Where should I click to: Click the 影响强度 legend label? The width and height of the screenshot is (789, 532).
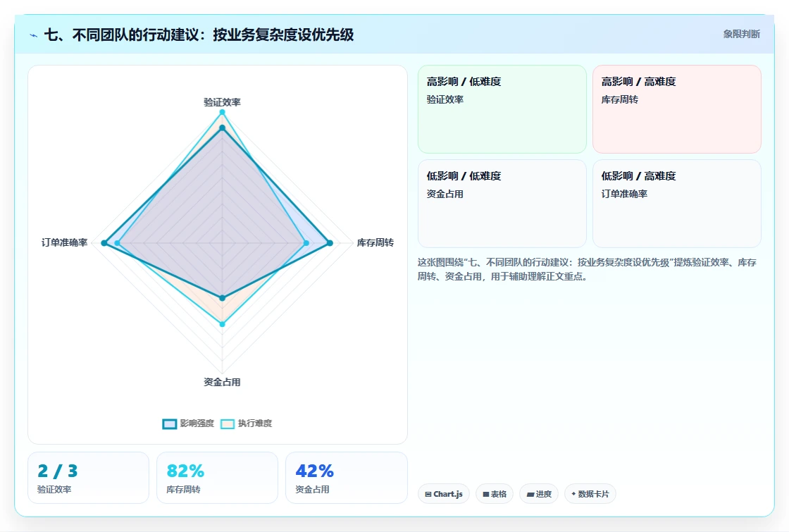click(x=197, y=423)
